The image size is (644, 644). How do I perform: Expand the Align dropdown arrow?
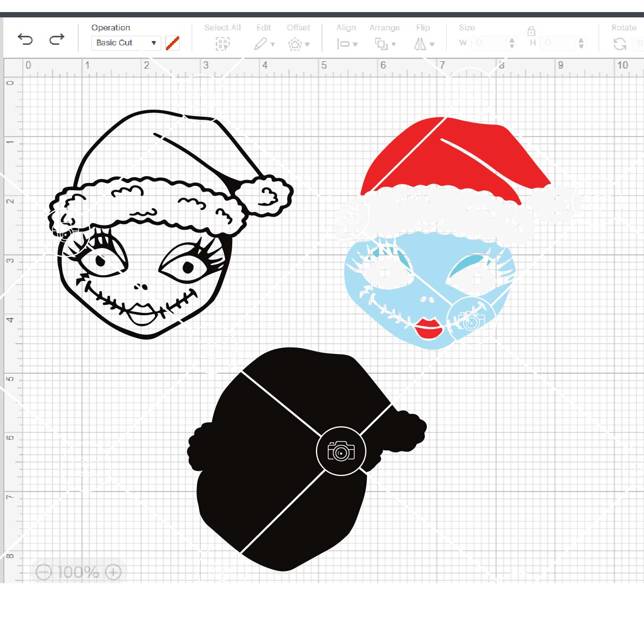(355, 44)
